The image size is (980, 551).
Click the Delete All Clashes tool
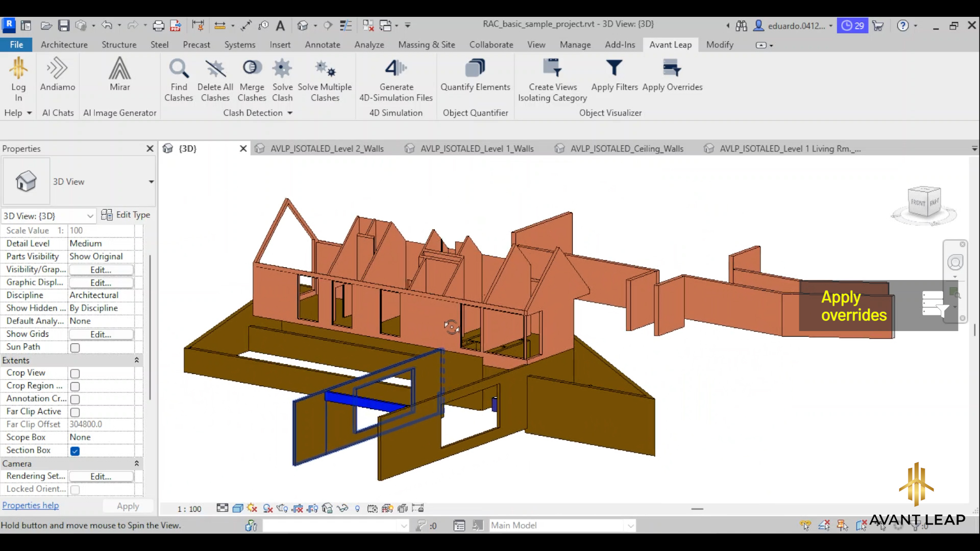click(x=215, y=69)
